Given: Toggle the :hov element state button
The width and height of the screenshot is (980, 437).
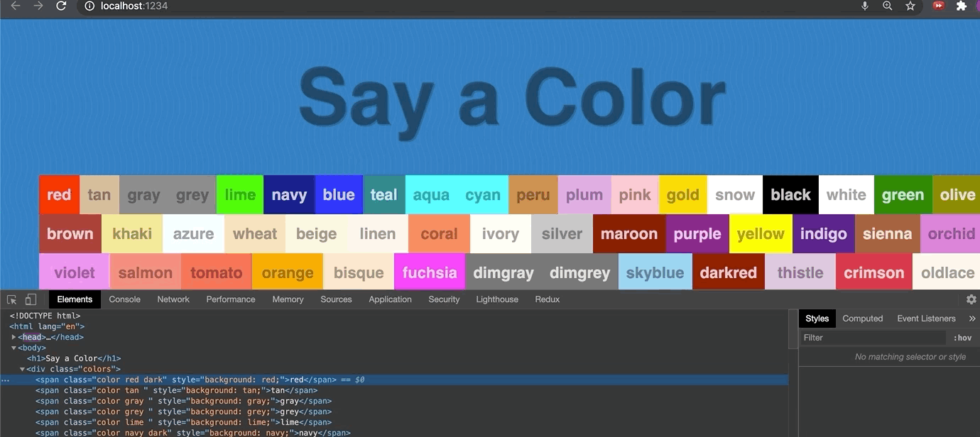Looking at the screenshot, I should tap(962, 338).
